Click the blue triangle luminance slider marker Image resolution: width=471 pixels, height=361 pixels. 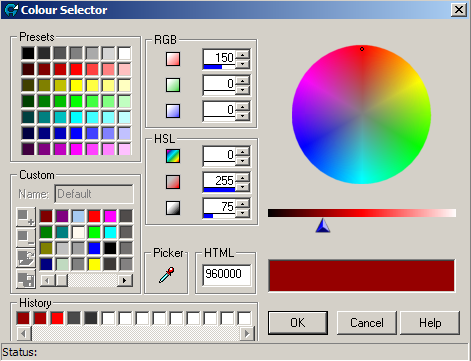[323, 225]
